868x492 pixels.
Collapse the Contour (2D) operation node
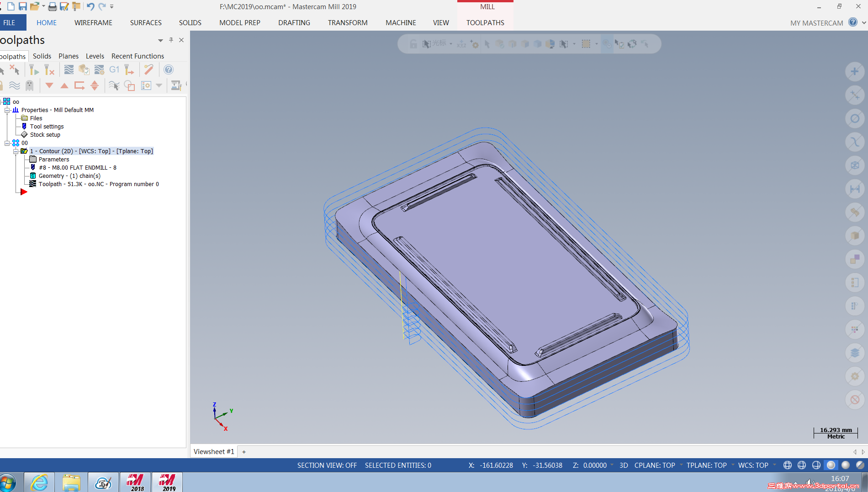[x=16, y=151]
